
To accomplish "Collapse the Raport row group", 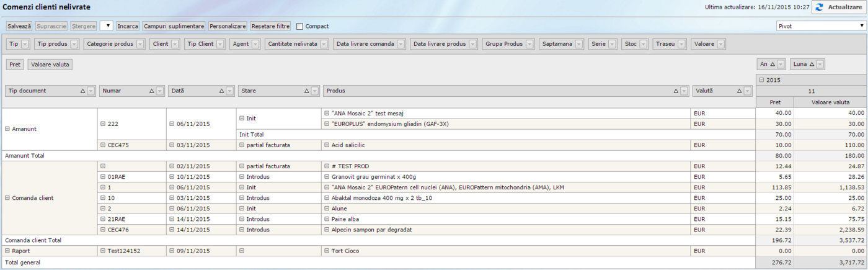I will [7, 251].
